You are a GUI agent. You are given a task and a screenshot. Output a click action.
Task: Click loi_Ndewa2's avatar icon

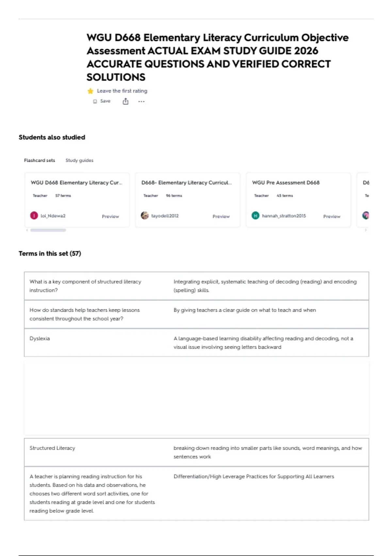[34, 216]
